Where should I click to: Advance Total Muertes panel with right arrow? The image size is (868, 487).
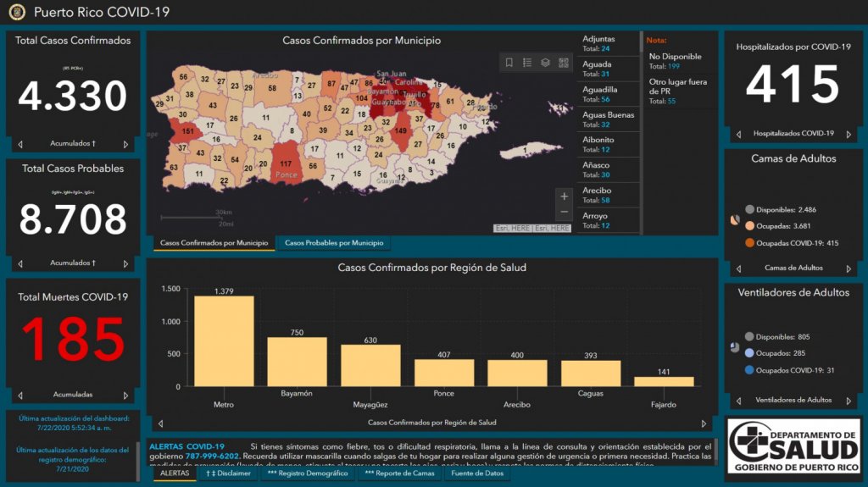point(125,395)
